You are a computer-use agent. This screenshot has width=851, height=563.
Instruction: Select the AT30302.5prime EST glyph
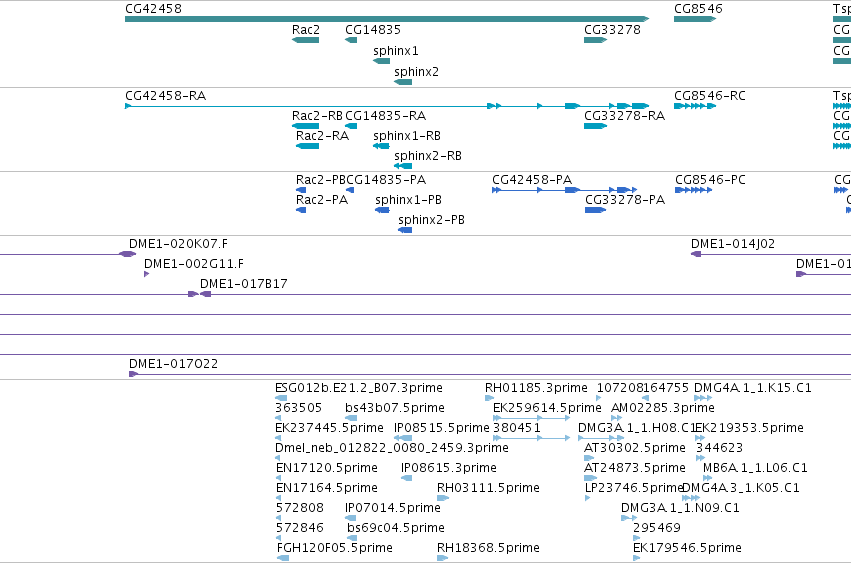point(589,458)
